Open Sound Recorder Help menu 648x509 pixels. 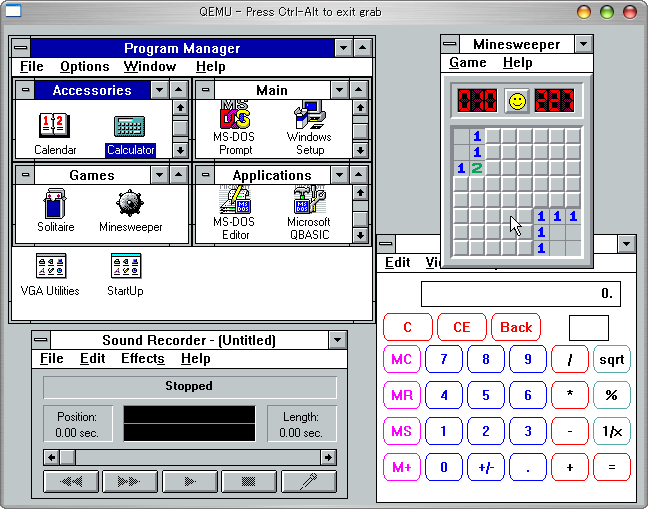[x=195, y=358]
